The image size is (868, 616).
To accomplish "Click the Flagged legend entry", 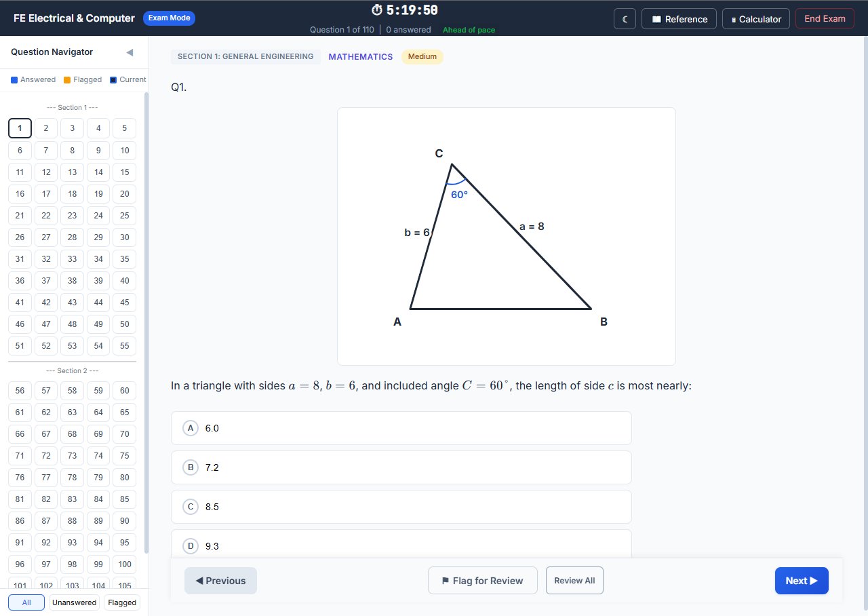I will 83,80.
